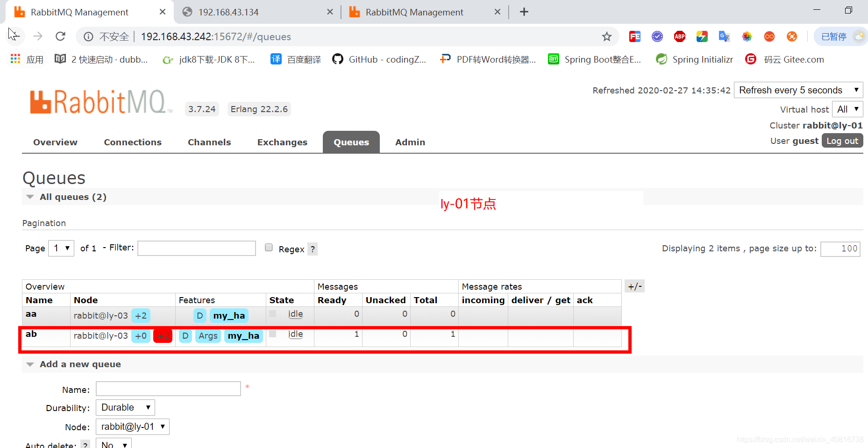Open the red FE extension icon

tap(634, 36)
